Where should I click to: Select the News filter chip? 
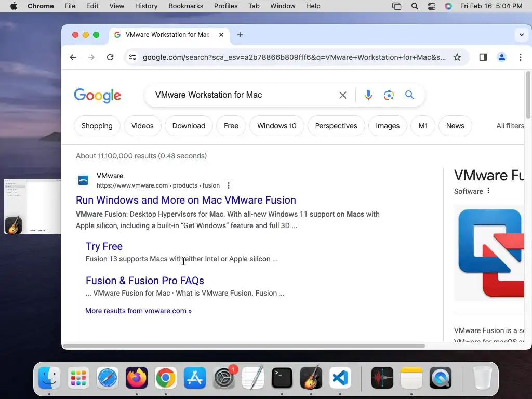455,126
